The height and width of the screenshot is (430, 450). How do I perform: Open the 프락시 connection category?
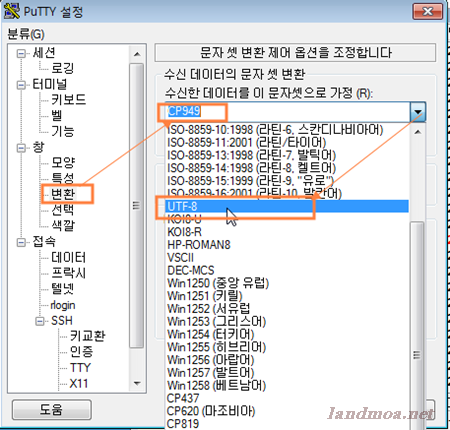[x=68, y=273]
